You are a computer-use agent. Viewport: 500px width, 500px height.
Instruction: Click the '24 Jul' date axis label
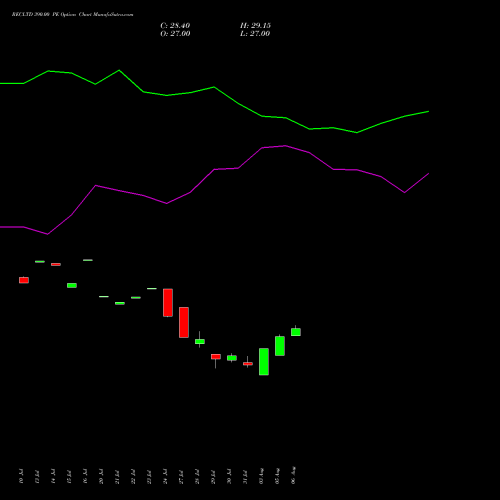(x=165, y=476)
